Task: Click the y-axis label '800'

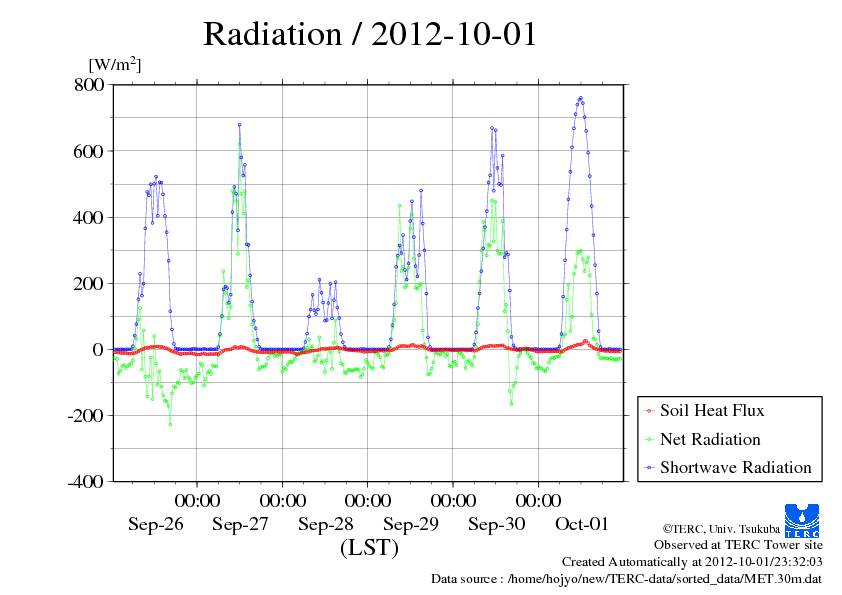Action: click(x=89, y=85)
